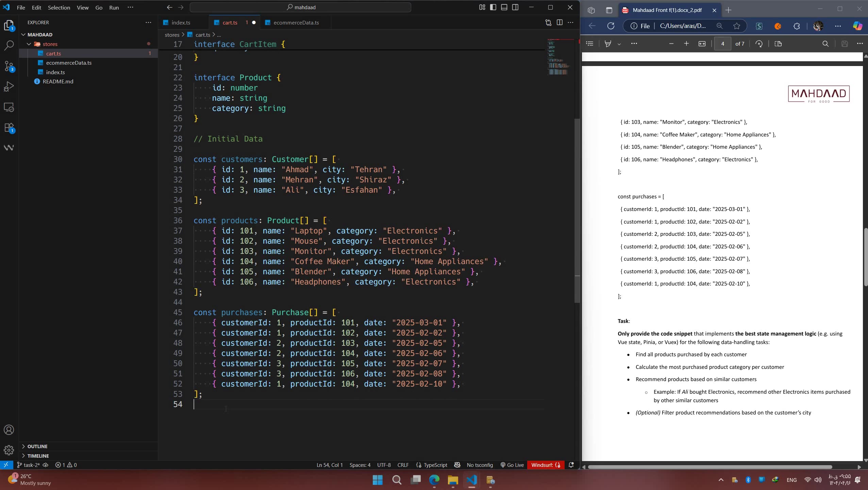Click the TypeScript language mode indicator

pyautogui.click(x=435, y=465)
